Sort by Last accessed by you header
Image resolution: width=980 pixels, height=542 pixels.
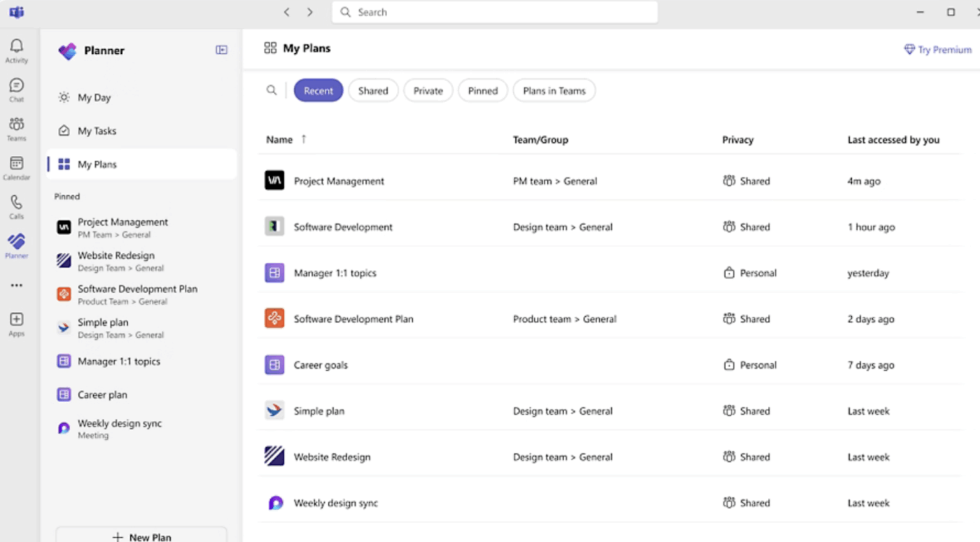tap(893, 140)
